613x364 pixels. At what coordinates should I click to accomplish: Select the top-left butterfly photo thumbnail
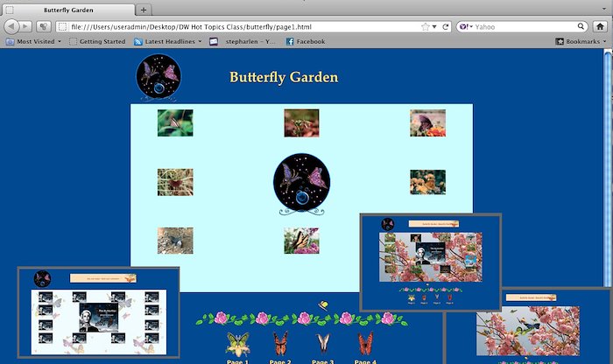[x=175, y=123]
